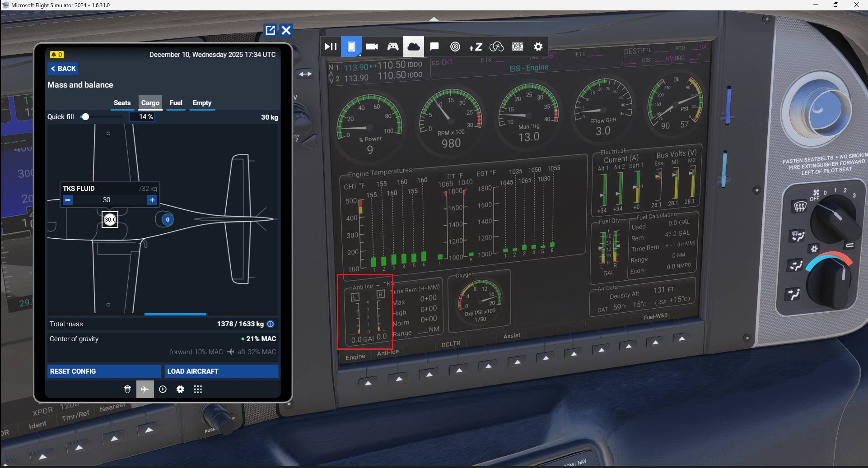Viewport: 868px width, 468px height.
Task: Decrease TKS fluid with minus button
Action: 68,200
